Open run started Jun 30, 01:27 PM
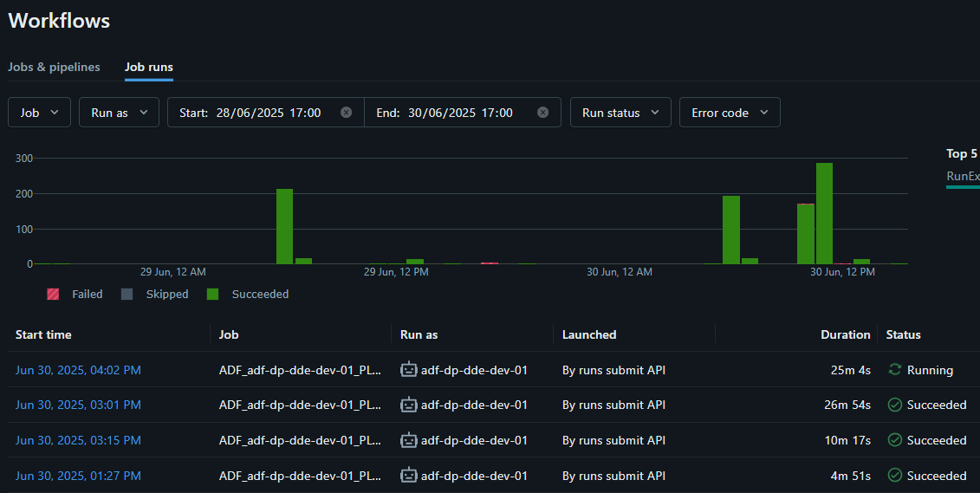Viewport: 980px width, 493px height. point(78,476)
